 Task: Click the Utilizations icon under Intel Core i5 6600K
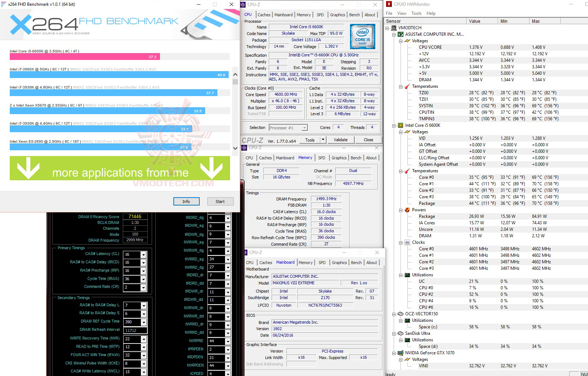tap(407, 275)
